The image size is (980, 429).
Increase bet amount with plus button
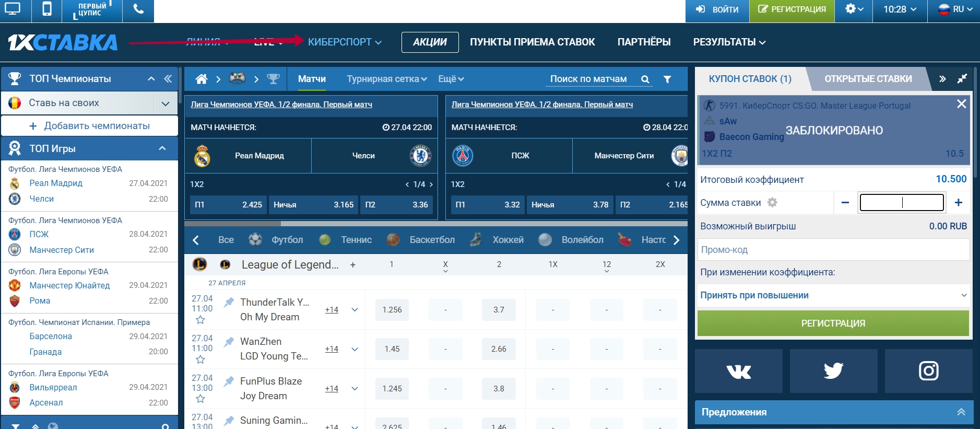point(958,203)
